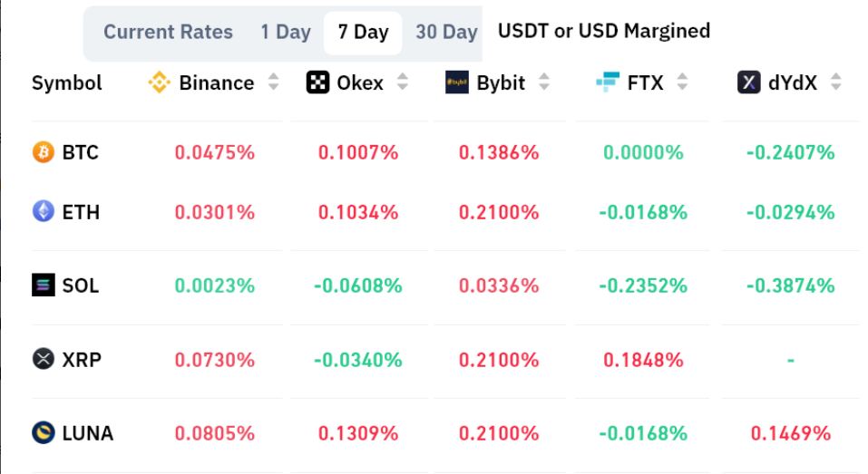Sort by Okex column arrows
Viewport: 868px width, 474px height.
[x=403, y=83]
